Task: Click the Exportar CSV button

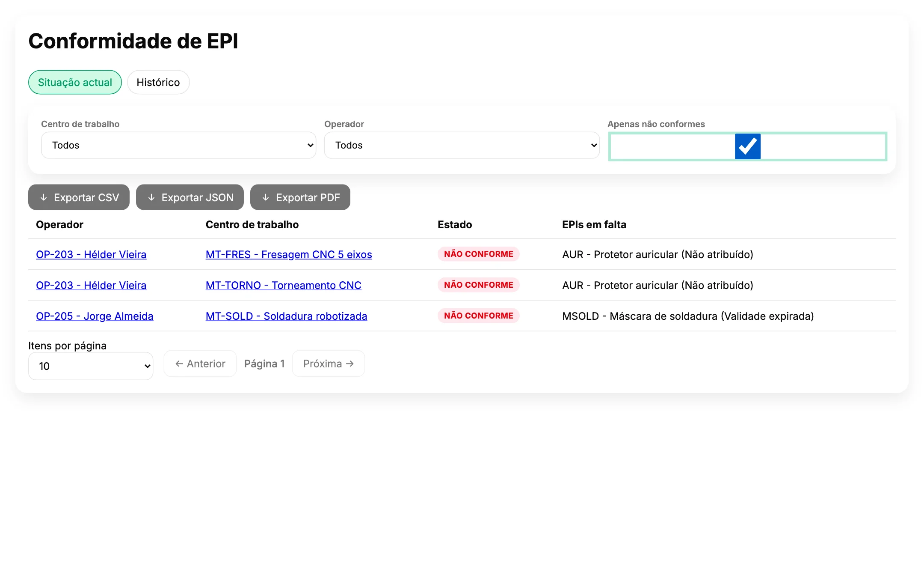Action: (79, 197)
